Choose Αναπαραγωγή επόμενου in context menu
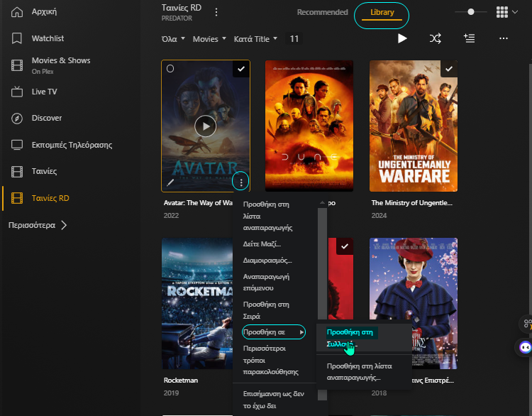This screenshot has height=416, width=532. pos(275,283)
